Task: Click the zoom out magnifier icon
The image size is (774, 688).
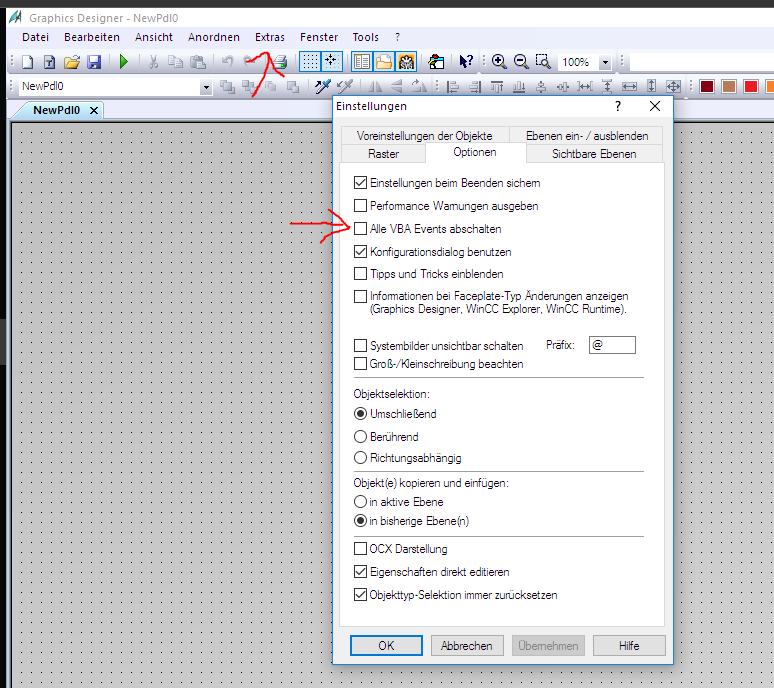Action: coord(521,62)
